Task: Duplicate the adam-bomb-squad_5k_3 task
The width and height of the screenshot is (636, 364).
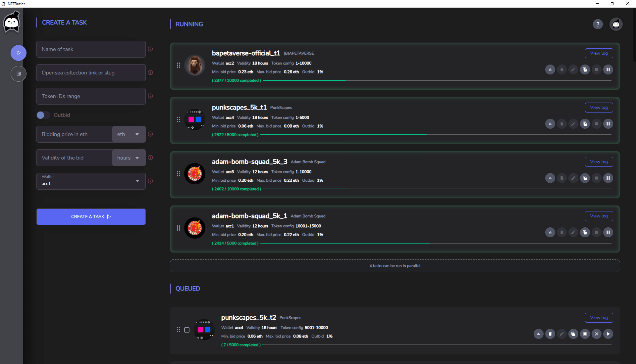Action: (x=585, y=178)
